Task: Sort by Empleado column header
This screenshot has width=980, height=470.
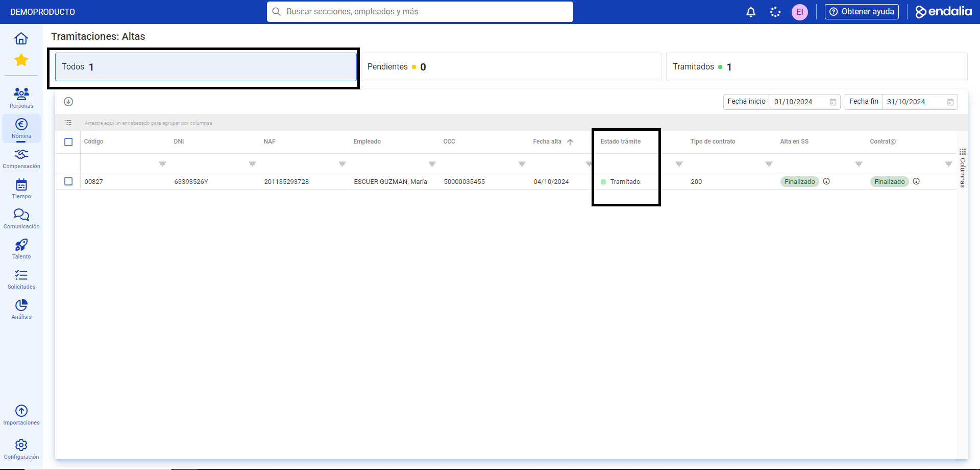Action: [x=367, y=142]
